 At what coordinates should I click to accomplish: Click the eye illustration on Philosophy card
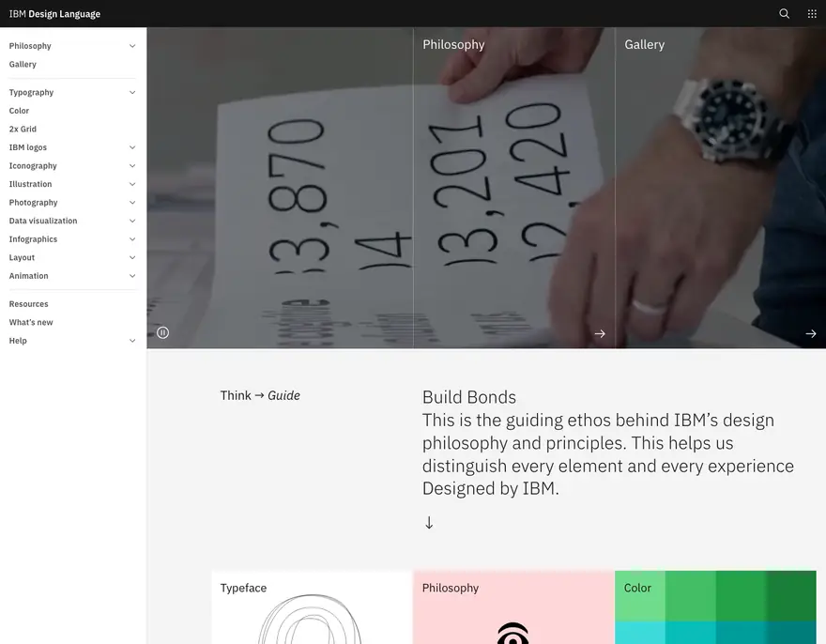point(512,633)
